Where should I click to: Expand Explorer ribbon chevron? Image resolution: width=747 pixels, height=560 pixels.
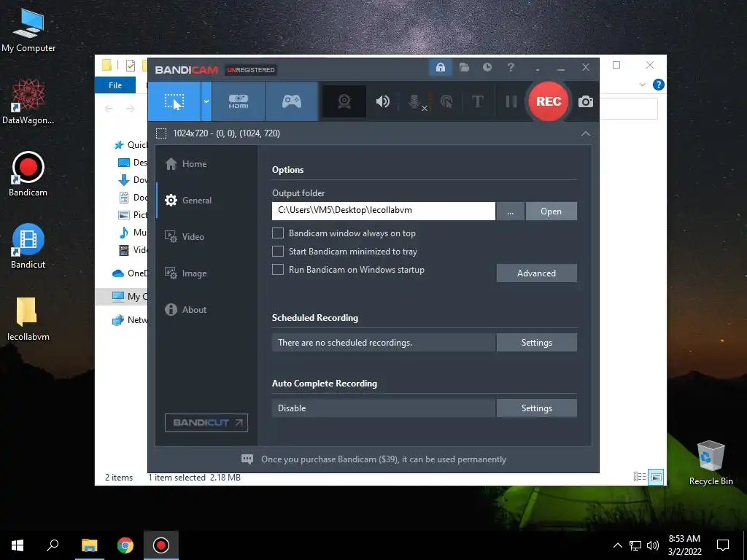[642, 85]
